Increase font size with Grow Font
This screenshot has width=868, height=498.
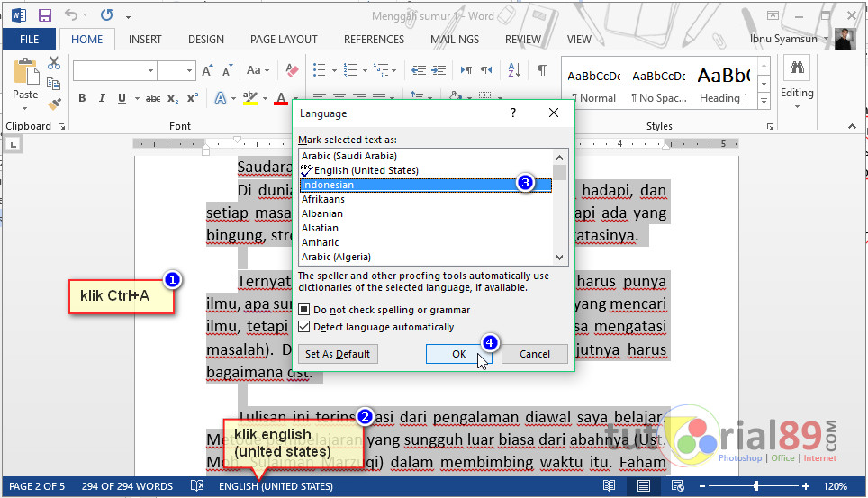coord(207,70)
